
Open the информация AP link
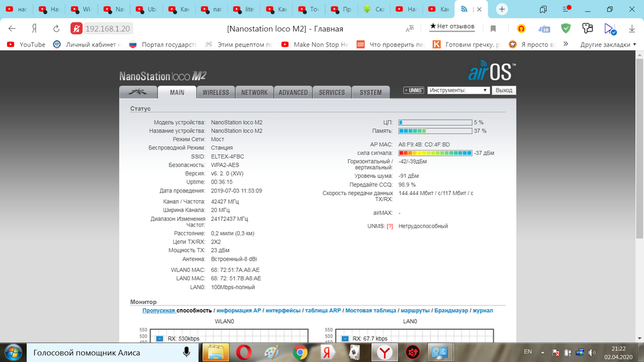click(239, 310)
